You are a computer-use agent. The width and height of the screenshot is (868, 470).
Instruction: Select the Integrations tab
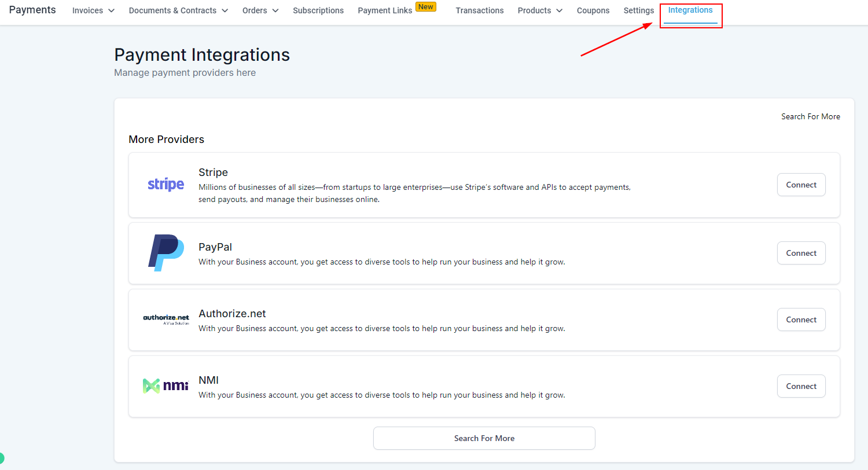690,10
